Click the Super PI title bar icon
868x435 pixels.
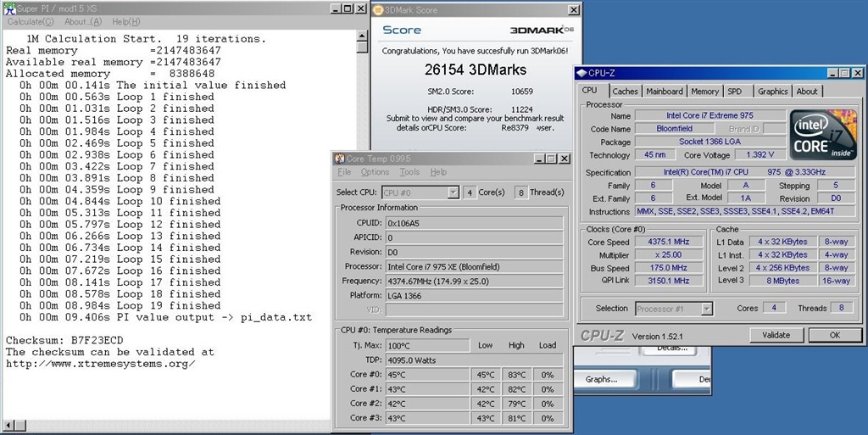tap(8, 8)
